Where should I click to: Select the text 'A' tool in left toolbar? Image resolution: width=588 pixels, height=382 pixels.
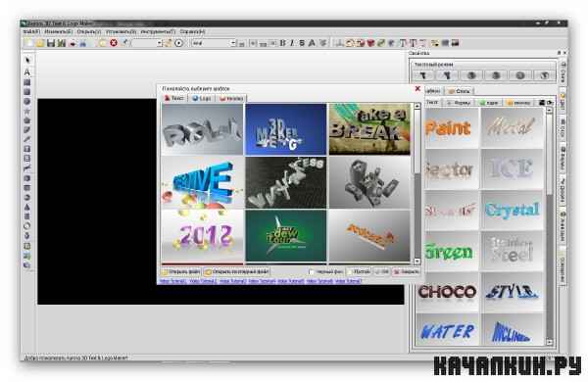click(27, 72)
